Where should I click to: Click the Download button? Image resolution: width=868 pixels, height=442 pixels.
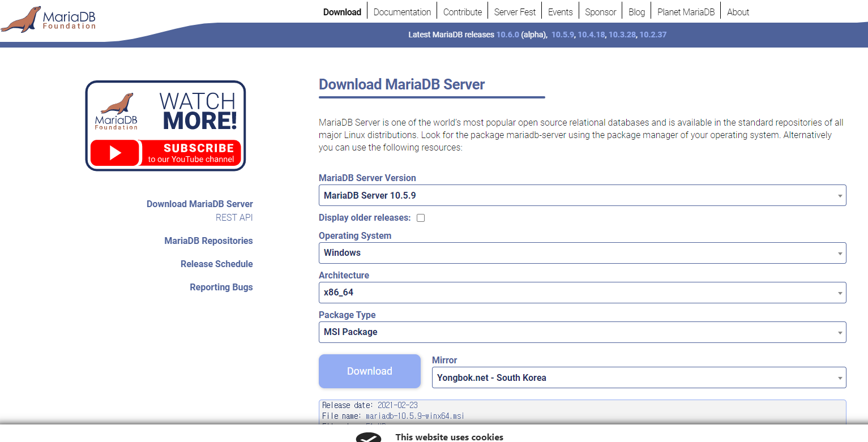coord(370,371)
